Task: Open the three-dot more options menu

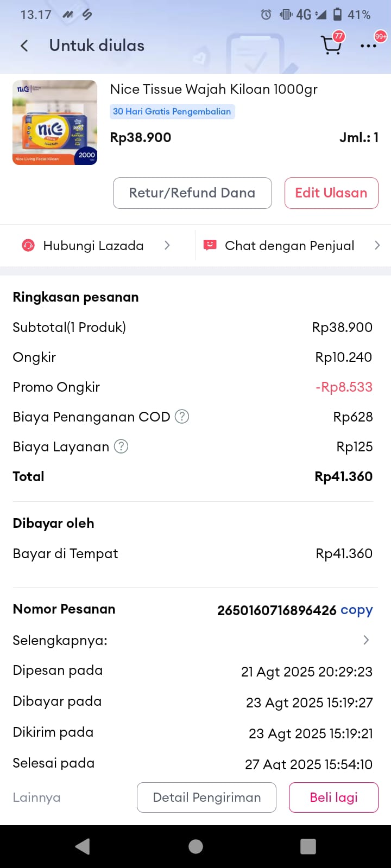Action: point(368,46)
